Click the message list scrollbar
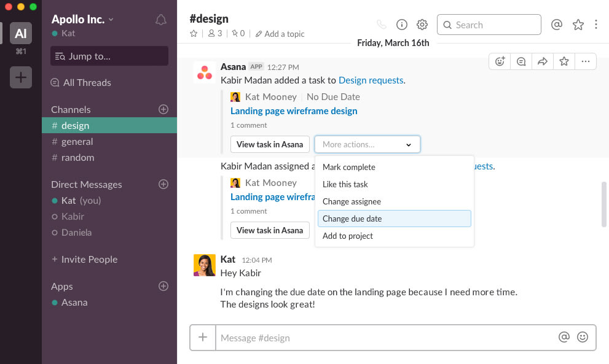609x364 pixels. tap(604, 204)
